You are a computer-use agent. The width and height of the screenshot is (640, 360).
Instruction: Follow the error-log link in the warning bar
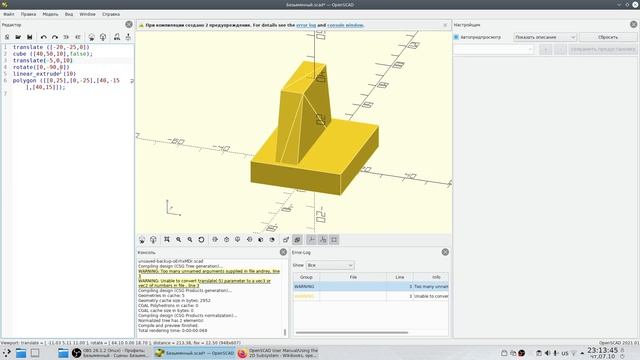(x=306, y=25)
